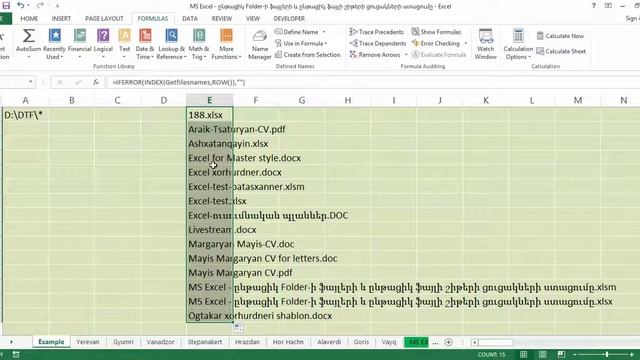
Task: Select cell Livestream .docx
Action: click(x=209, y=230)
